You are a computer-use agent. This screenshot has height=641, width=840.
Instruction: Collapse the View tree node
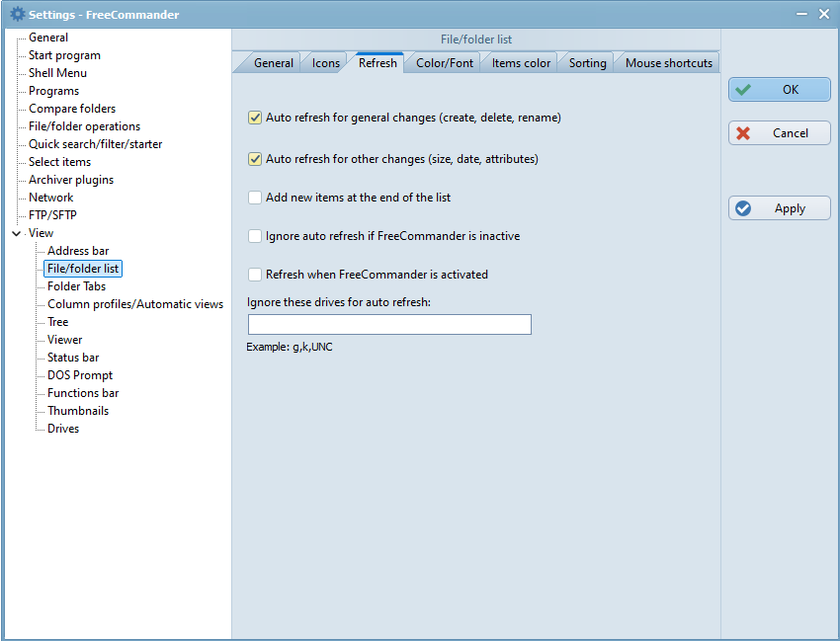pyautogui.click(x=17, y=233)
